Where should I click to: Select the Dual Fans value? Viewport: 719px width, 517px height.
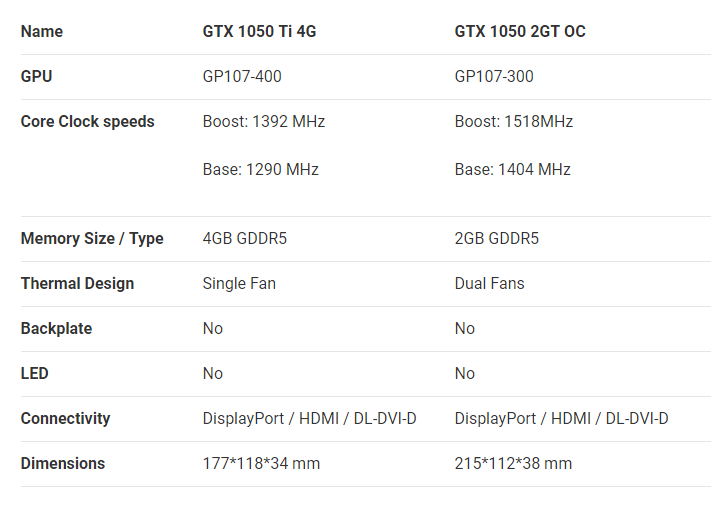(x=489, y=284)
